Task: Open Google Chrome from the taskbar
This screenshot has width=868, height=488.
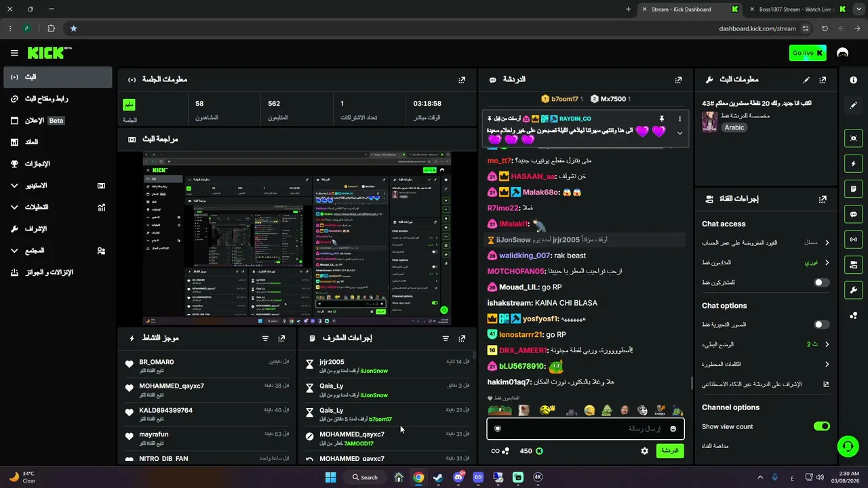Action: [x=418, y=477]
